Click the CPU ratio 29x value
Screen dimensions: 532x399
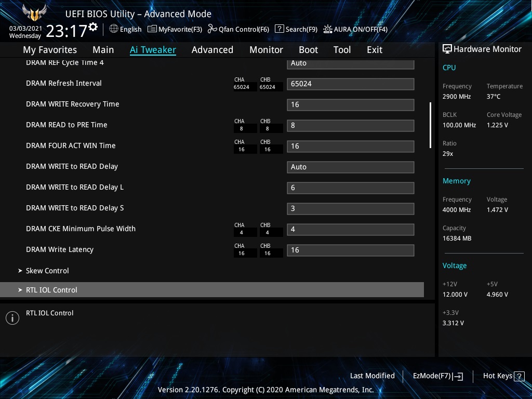click(447, 154)
